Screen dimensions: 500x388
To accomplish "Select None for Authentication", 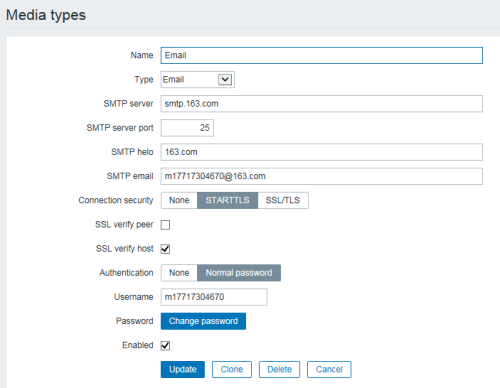I will coord(179,273).
